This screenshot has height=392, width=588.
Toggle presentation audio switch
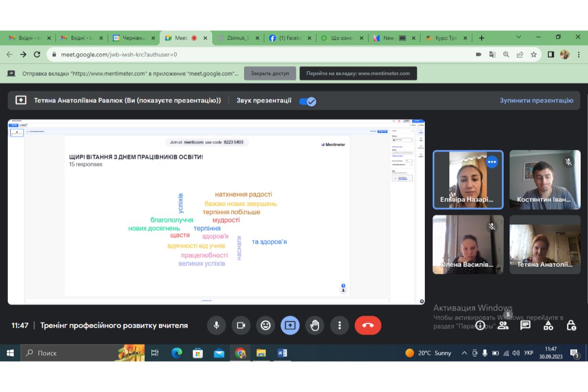click(308, 101)
